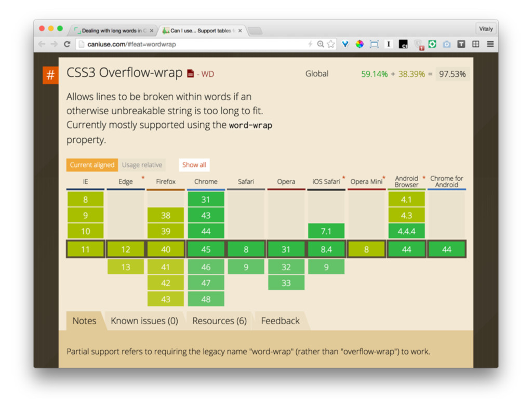Open the blue V extension icon
532x399 pixels.
click(345, 44)
